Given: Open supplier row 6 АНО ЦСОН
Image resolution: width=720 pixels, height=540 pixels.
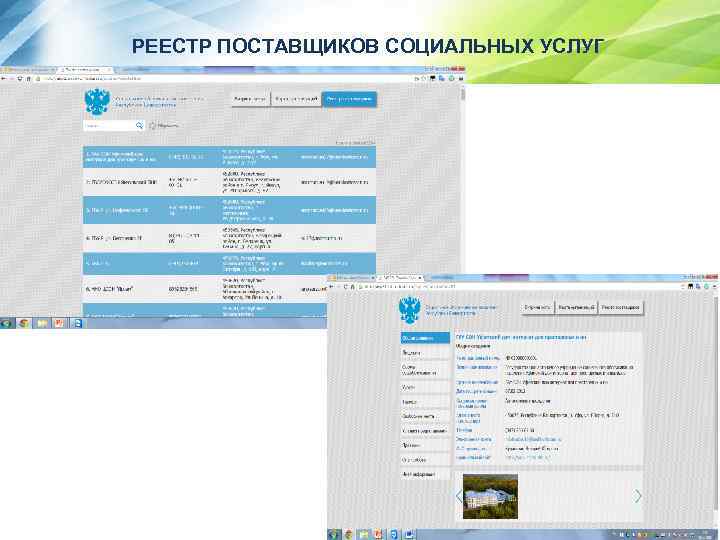Looking at the screenshot, I should pyautogui.click(x=205, y=289).
